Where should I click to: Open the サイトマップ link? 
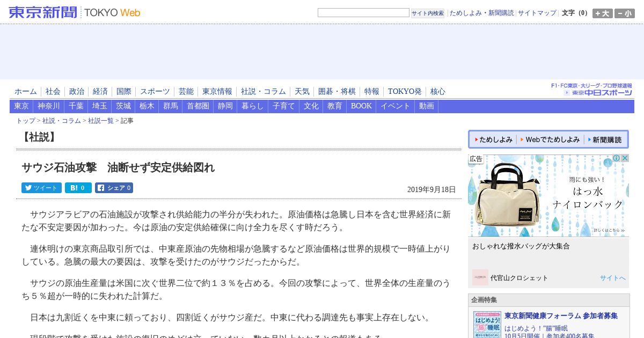tap(537, 13)
